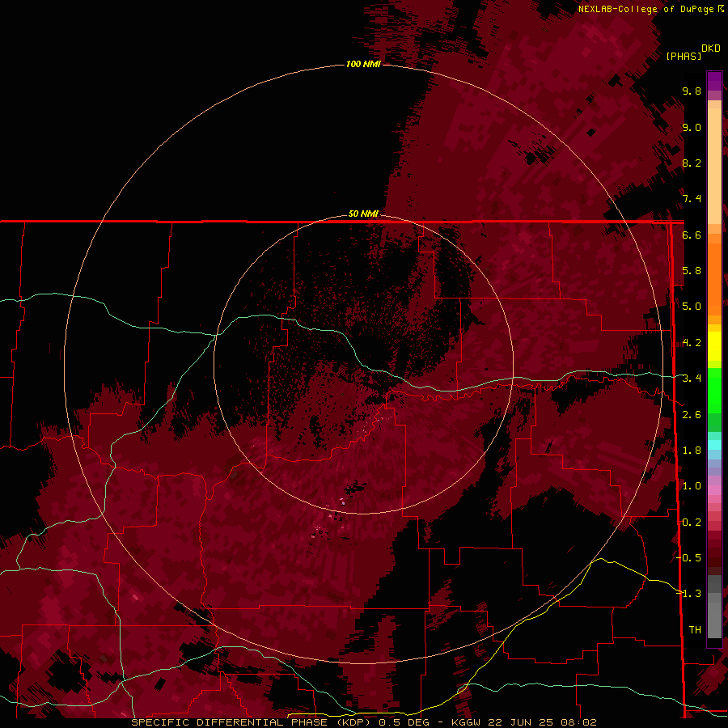Click the -1.3 legend value
This screenshot has height=728, width=728.
(x=690, y=594)
